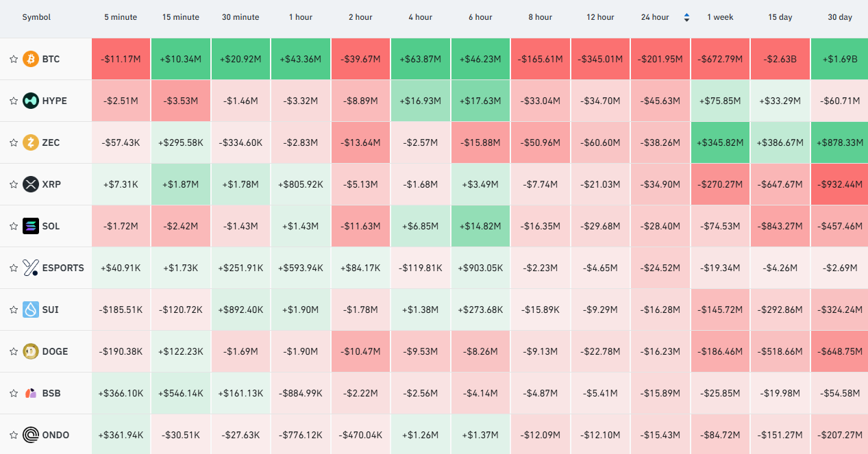Open the ONDO symbol link
The image size is (868, 454).
tap(55, 435)
